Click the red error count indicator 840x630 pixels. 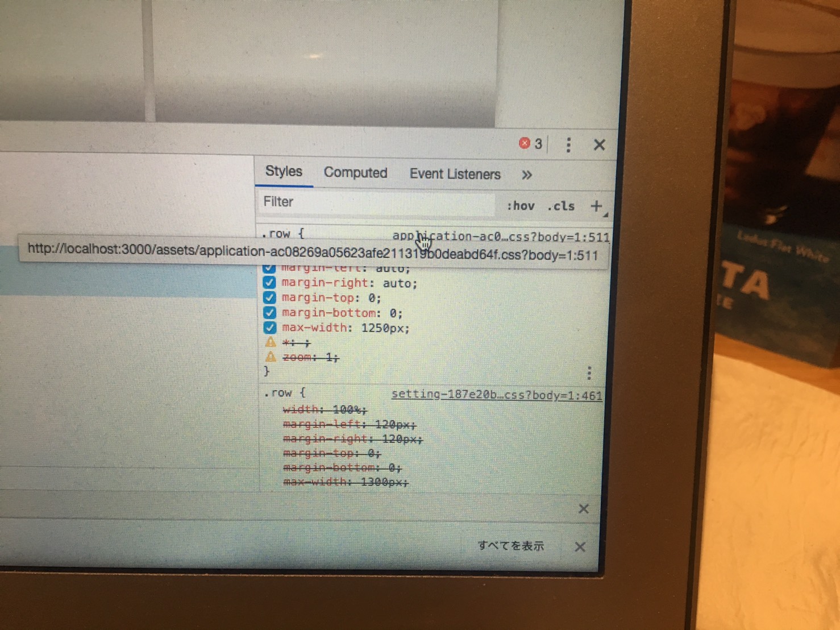(x=530, y=143)
